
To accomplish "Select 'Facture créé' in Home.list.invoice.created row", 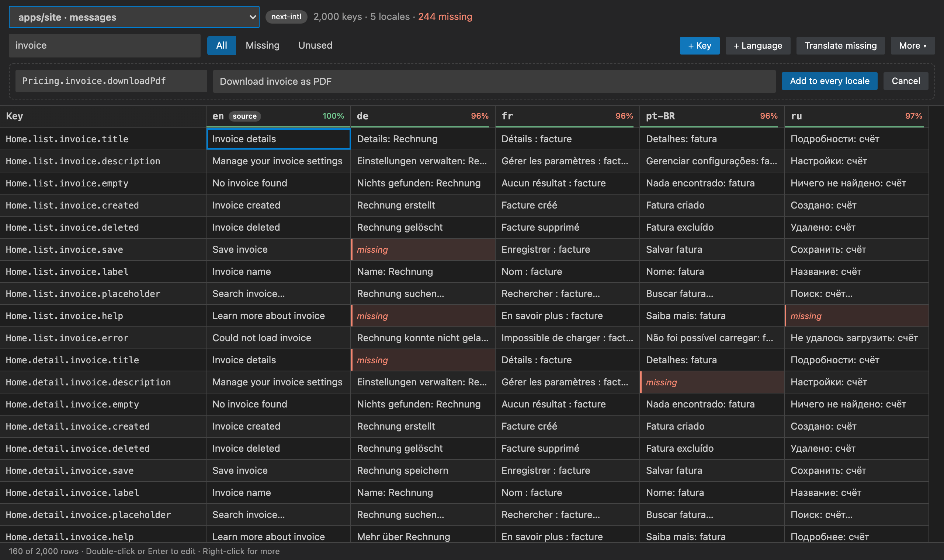I will click(568, 206).
